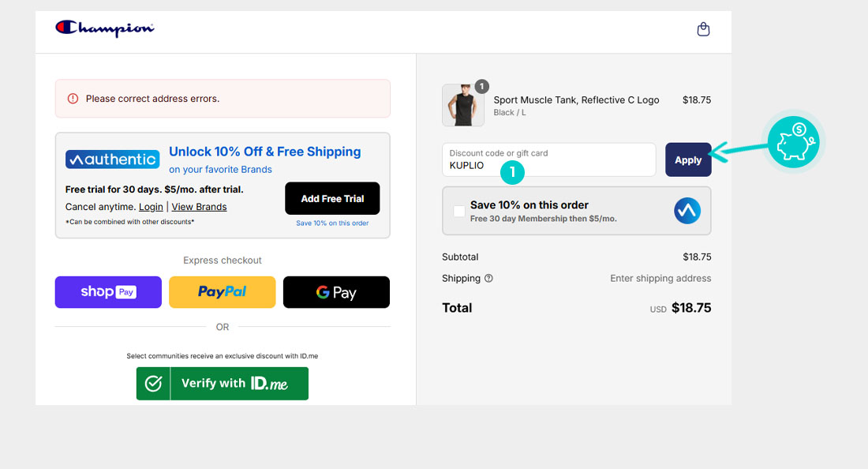This screenshot has height=469, width=868.
Task: Enable the Save 10% on this order checkbox
Action: click(x=459, y=211)
